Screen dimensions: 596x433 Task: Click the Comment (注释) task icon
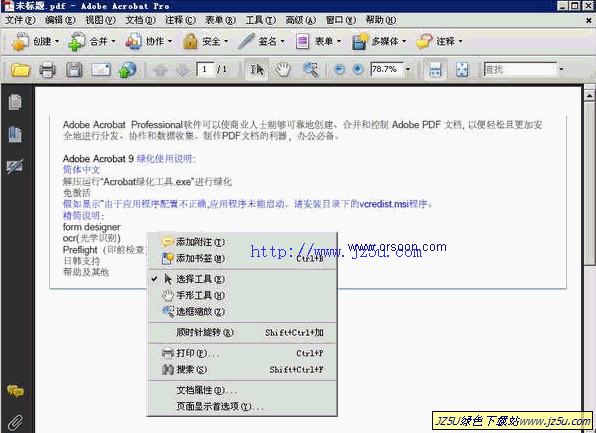tap(424, 41)
